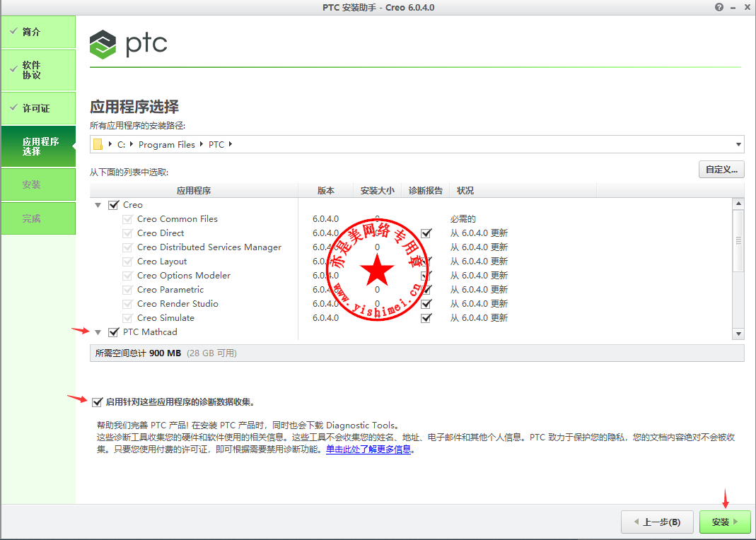Go to the 许可证 step
This screenshot has height=540, width=756.
[38, 108]
